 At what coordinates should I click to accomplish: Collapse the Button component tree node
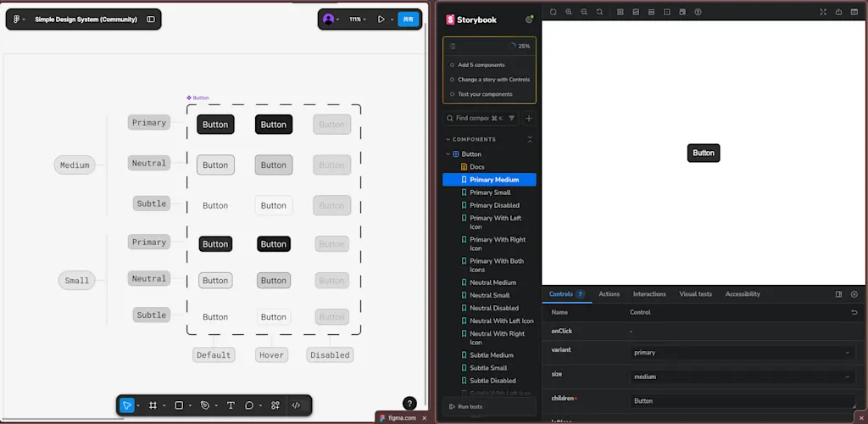pyautogui.click(x=467, y=153)
